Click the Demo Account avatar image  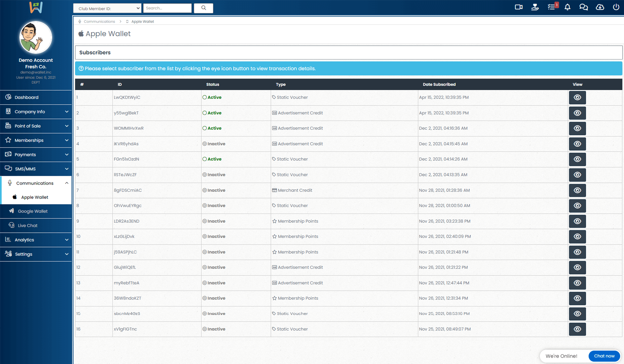coord(36,38)
